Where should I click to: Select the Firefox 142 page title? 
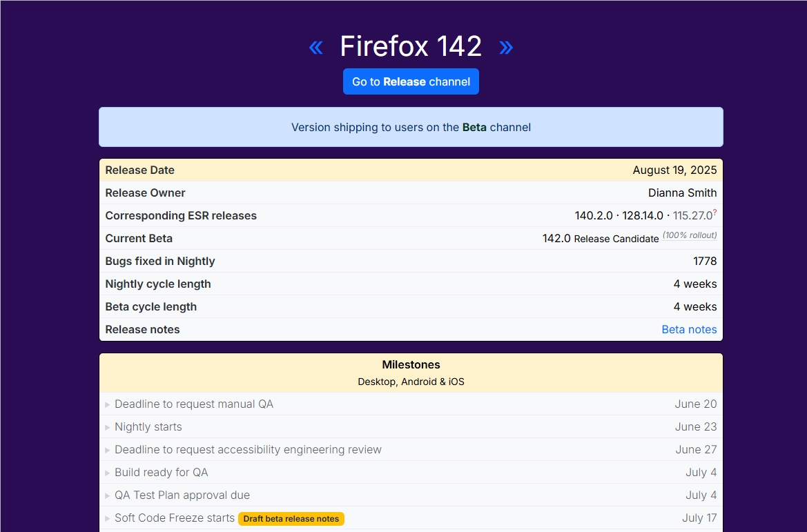coord(411,46)
